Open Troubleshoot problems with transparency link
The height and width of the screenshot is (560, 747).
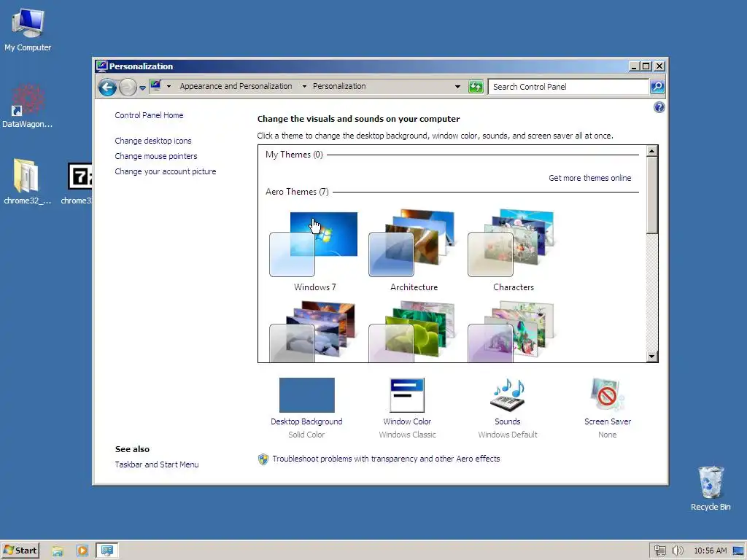coord(386,459)
